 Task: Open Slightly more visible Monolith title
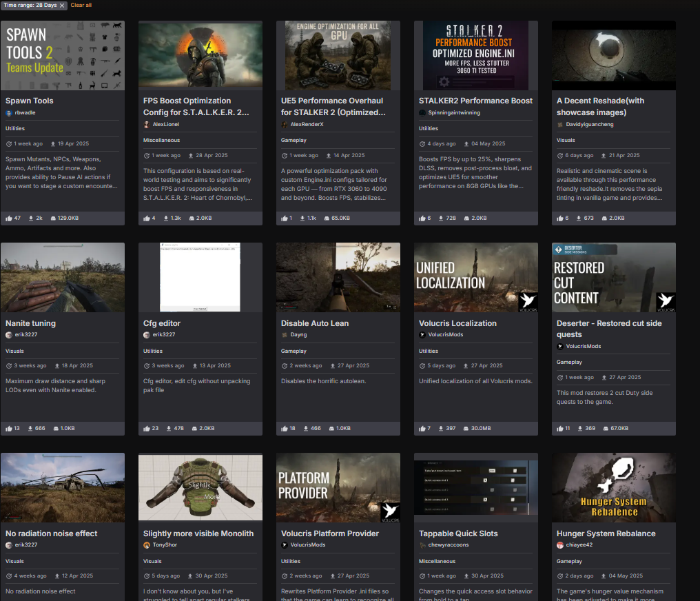(198, 533)
